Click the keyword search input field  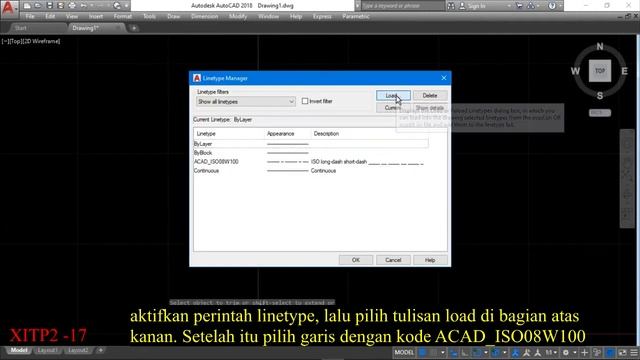(x=402, y=6)
